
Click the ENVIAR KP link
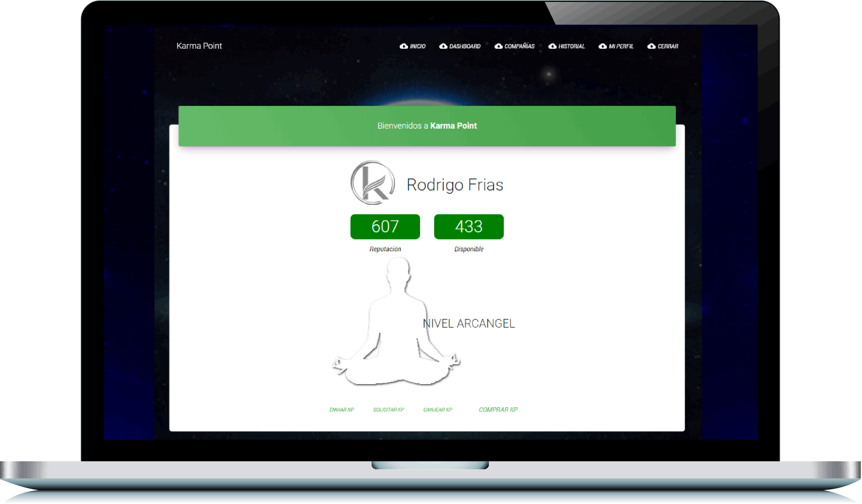[341, 410]
